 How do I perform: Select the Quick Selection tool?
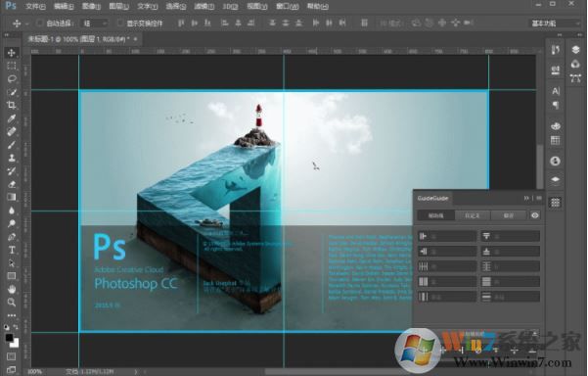click(12, 92)
